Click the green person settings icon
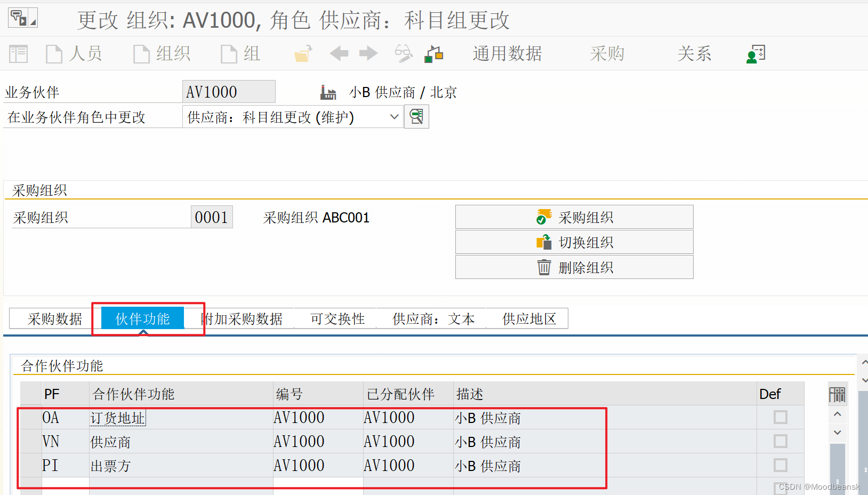868x495 pixels. coord(756,54)
